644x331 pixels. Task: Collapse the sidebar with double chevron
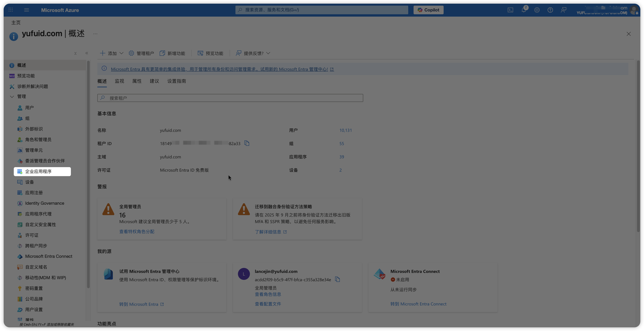coord(87,53)
